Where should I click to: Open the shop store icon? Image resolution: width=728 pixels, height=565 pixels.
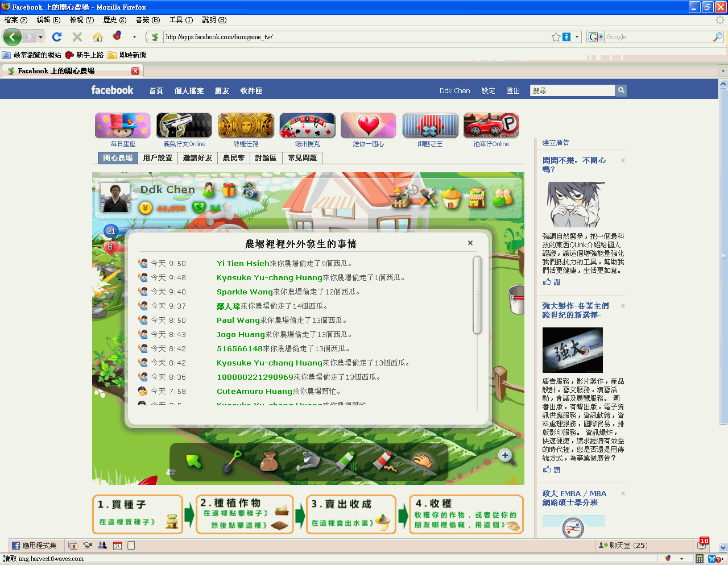pos(477,198)
